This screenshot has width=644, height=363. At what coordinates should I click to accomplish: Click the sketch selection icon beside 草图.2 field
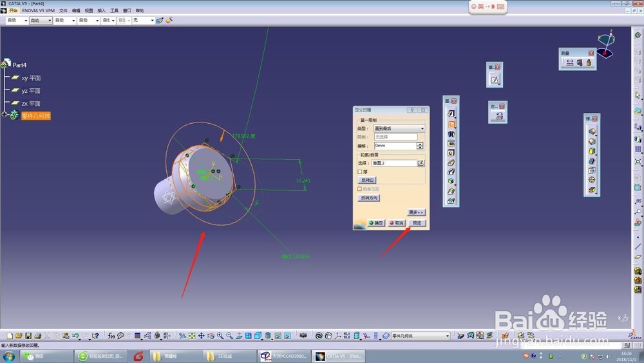click(421, 163)
